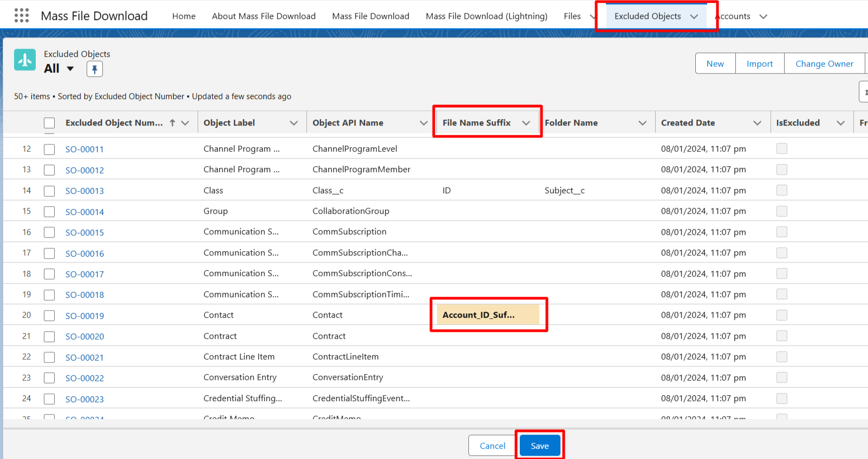Open Created Date column menu
This screenshot has width=868, height=459.
pos(758,123)
